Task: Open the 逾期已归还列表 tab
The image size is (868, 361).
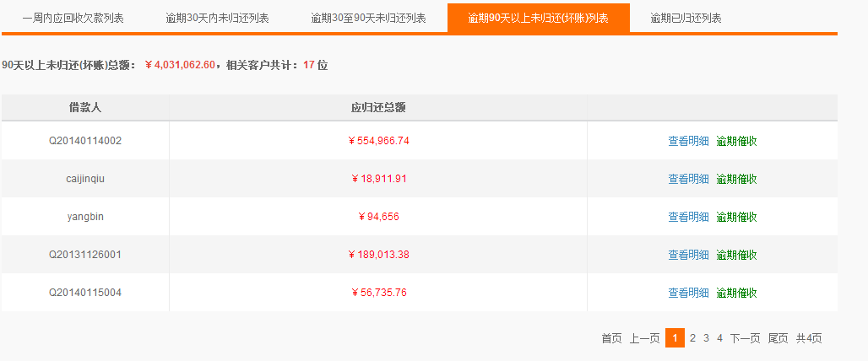Action: 686,18
